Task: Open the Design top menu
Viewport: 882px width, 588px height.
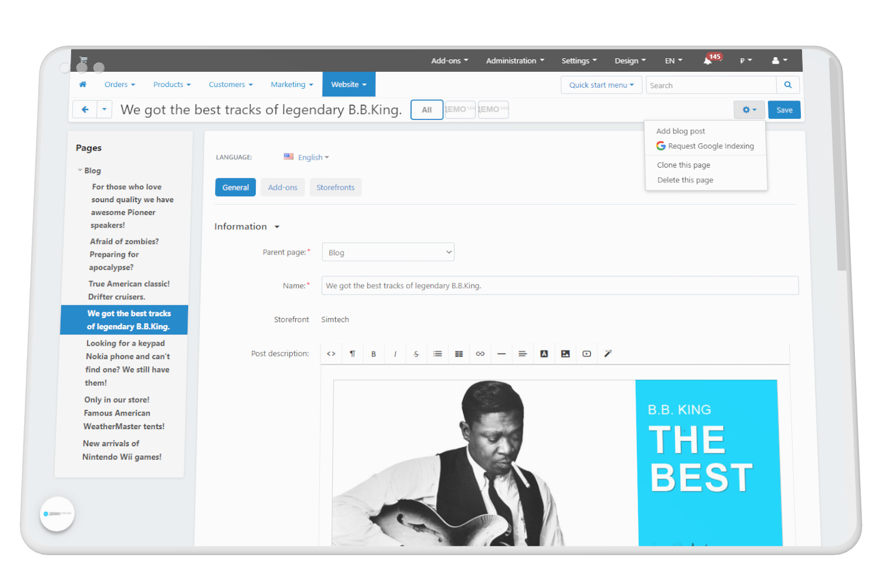Action: pyautogui.click(x=630, y=61)
